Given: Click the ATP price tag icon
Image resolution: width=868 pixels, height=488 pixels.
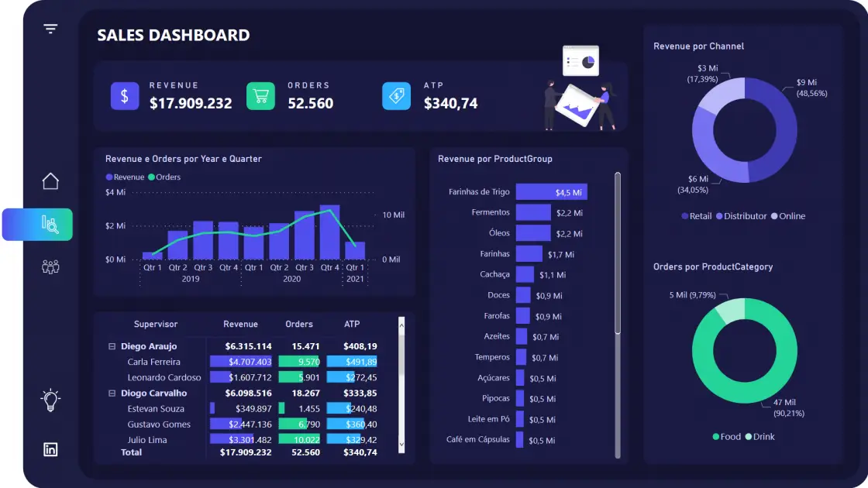Looking at the screenshot, I should point(396,96).
